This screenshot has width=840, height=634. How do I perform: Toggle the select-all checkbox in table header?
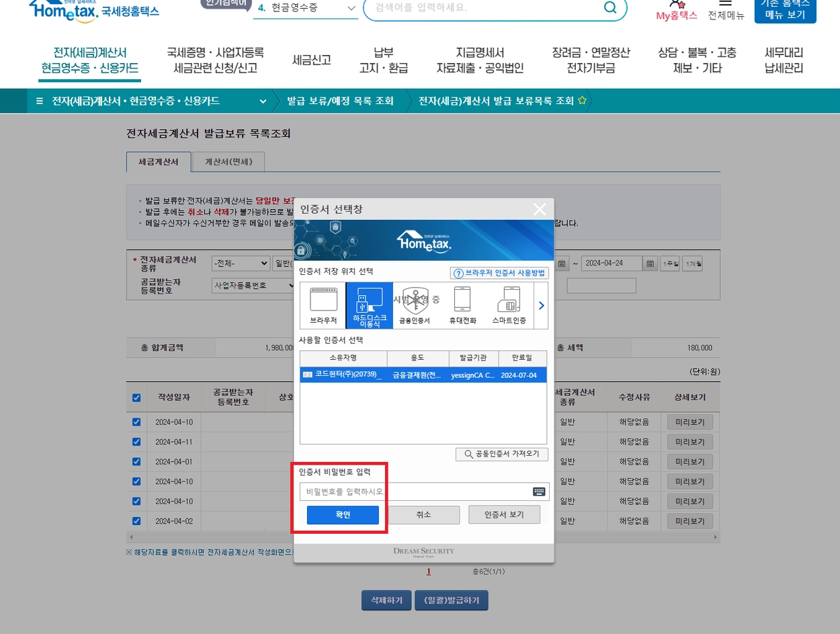point(136,397)
